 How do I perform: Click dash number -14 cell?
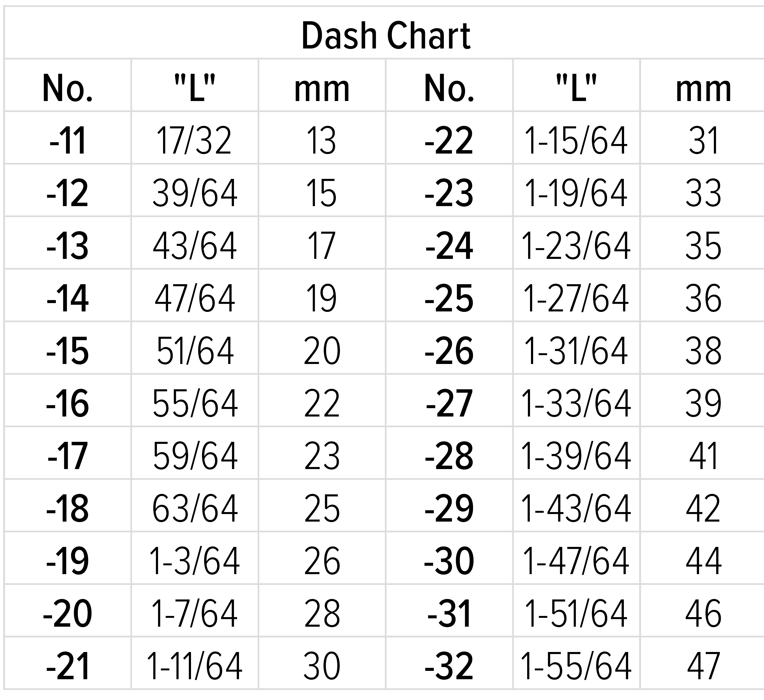68,298
